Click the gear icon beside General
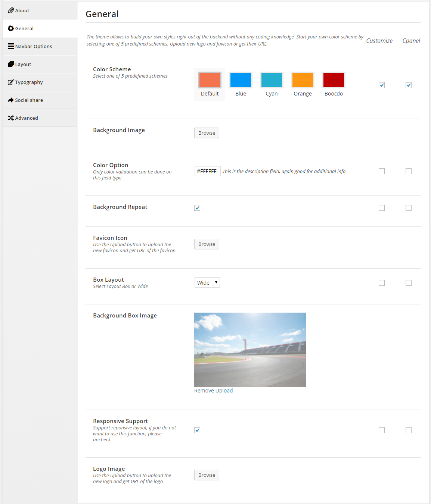The image size is (431, 504). 11,28
